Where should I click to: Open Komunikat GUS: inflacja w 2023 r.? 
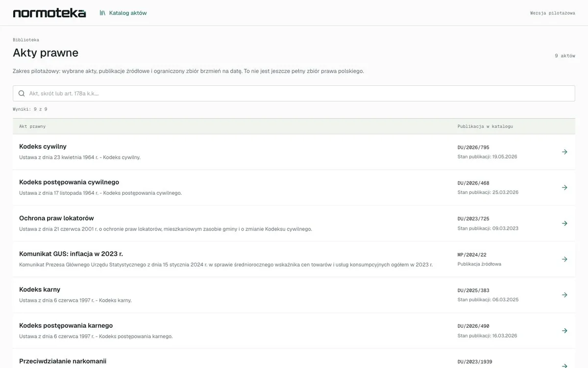tap(71, 254)
